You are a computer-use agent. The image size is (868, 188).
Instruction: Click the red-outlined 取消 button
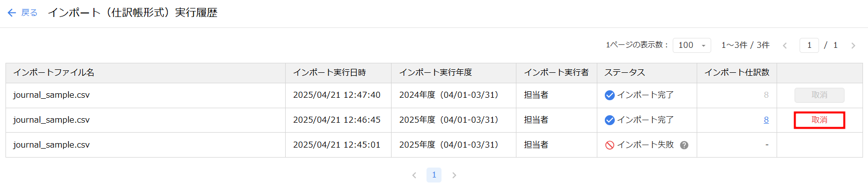820,120
